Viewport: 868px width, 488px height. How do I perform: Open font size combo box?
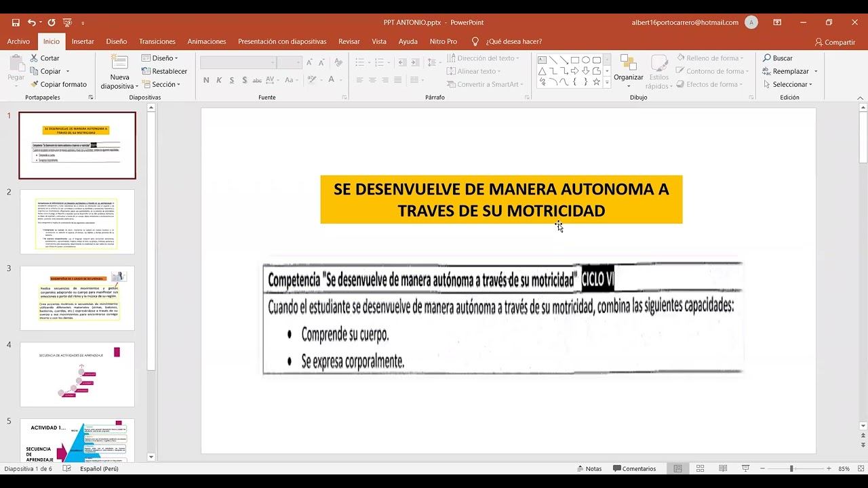(289, 62)
